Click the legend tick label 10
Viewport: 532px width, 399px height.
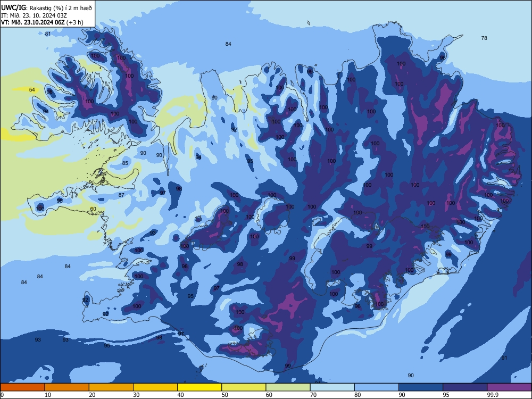coord(48,395)
